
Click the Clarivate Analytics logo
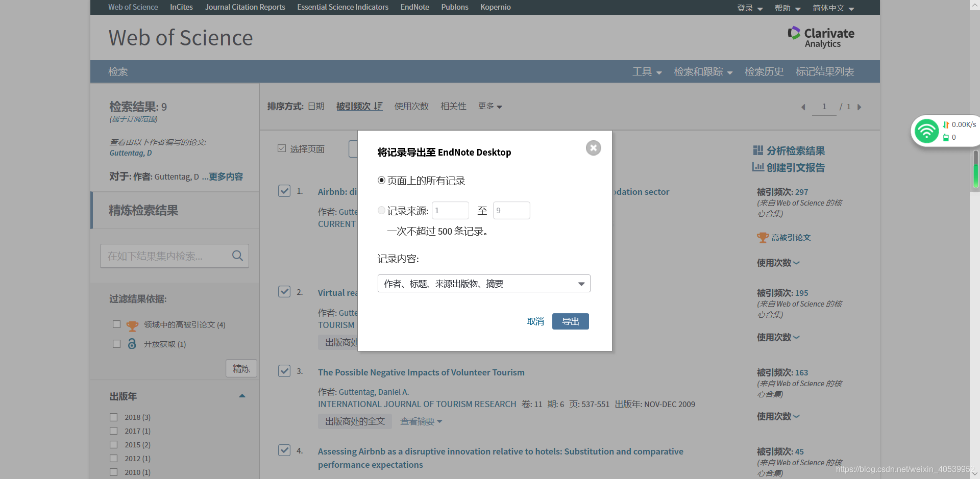(x=821, y=37)
